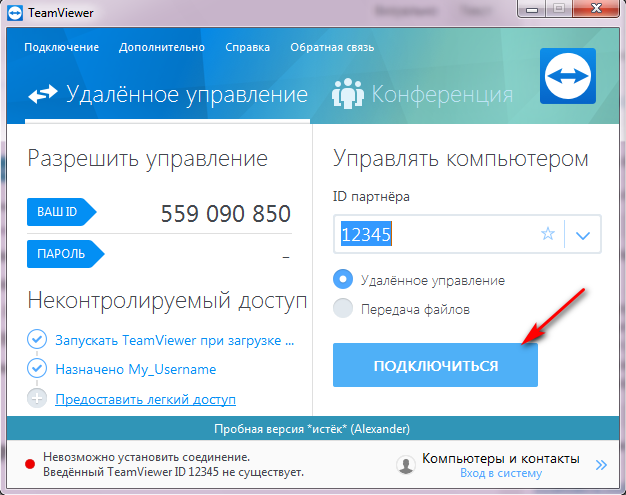Viewport: 626px width, 495px height.
Task: Click the Неконтролируемый доступ heading
Action: pyautogui.click(x=167, y=301)
